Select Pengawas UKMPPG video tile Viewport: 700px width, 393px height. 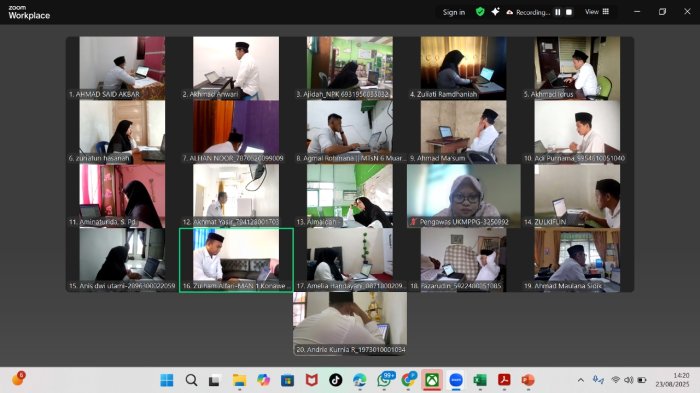click(x=463, y=196)
